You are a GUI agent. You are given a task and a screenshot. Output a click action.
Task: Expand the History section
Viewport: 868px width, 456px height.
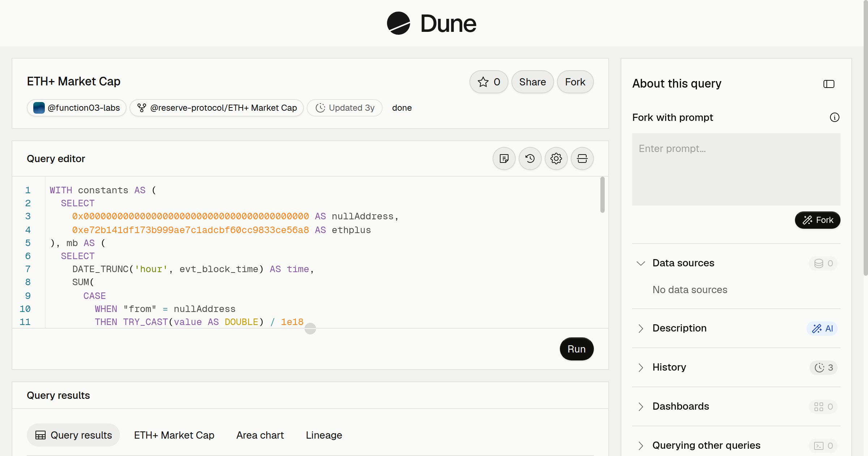(641, 367)
